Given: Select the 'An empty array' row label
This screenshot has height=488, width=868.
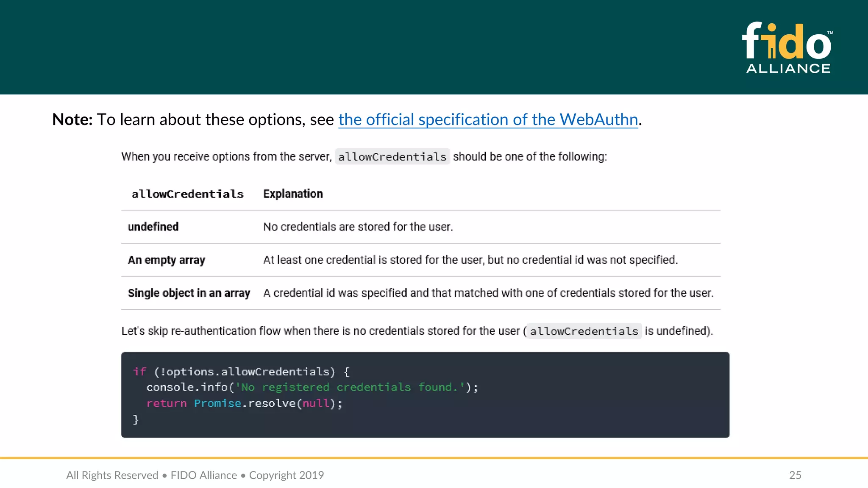Looking at the screenshot, I should point(166,260).
